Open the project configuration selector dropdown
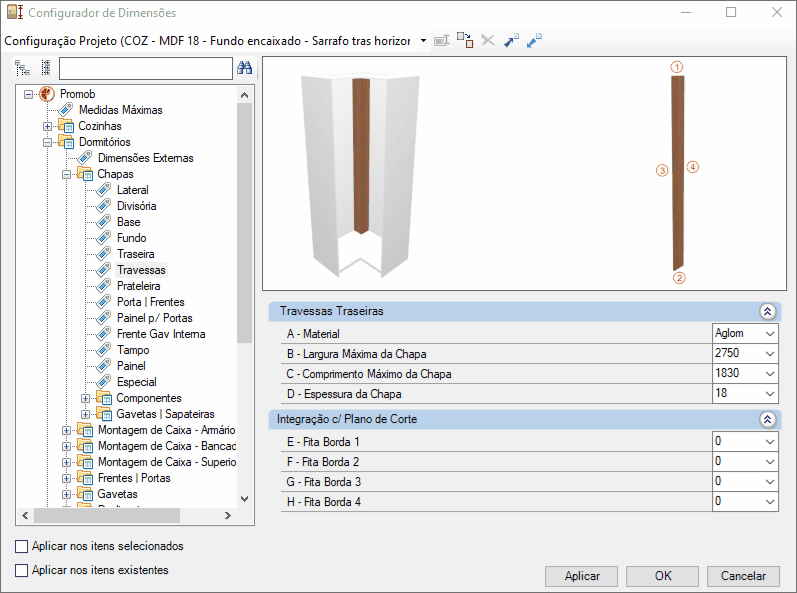The width and height of the screenshot is (797, 593). [423, 41]
